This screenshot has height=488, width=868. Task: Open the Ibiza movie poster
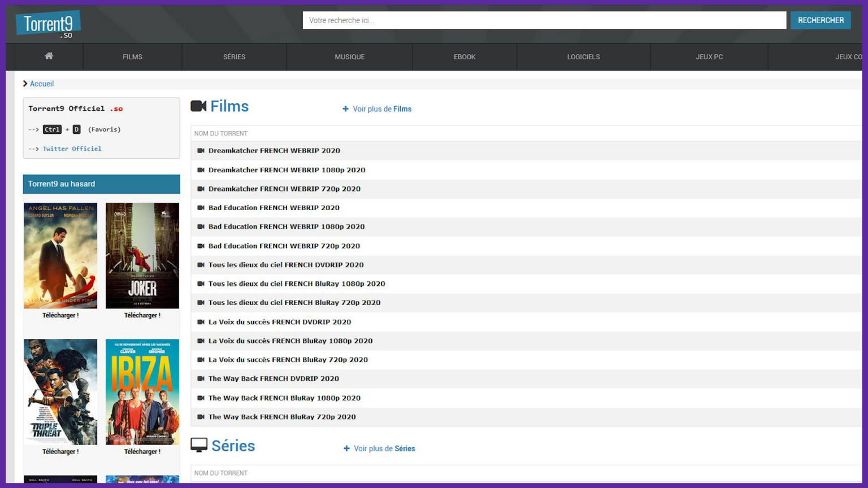142,391
